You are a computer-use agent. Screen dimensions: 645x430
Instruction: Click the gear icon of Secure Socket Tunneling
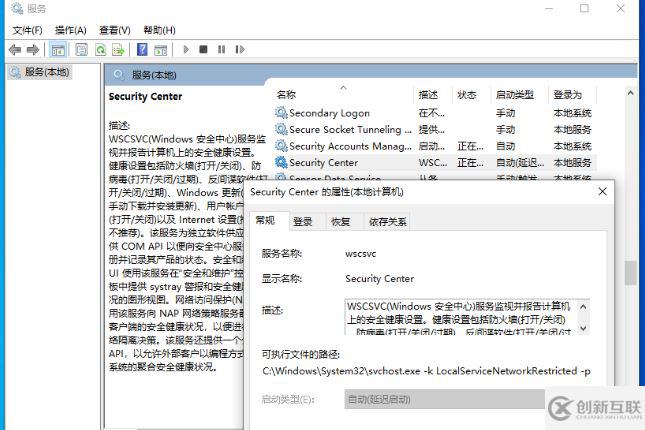tap(281, 129)
